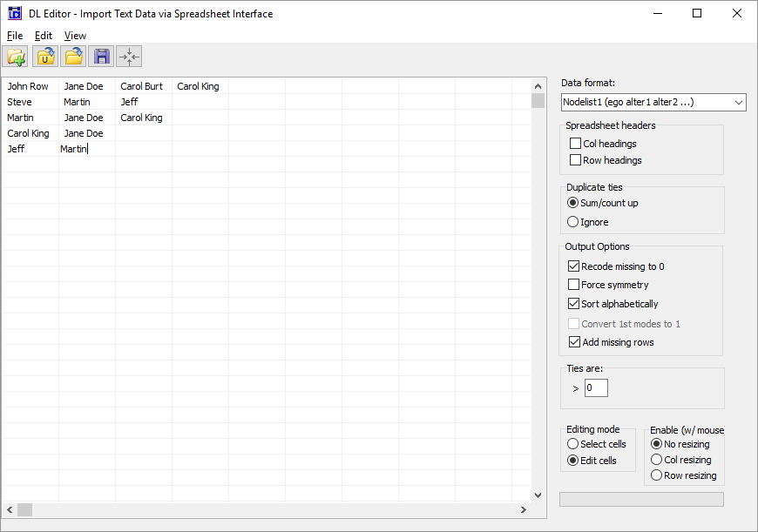Click the DL Editor title bar icon
758x532 pixels.
14,13
